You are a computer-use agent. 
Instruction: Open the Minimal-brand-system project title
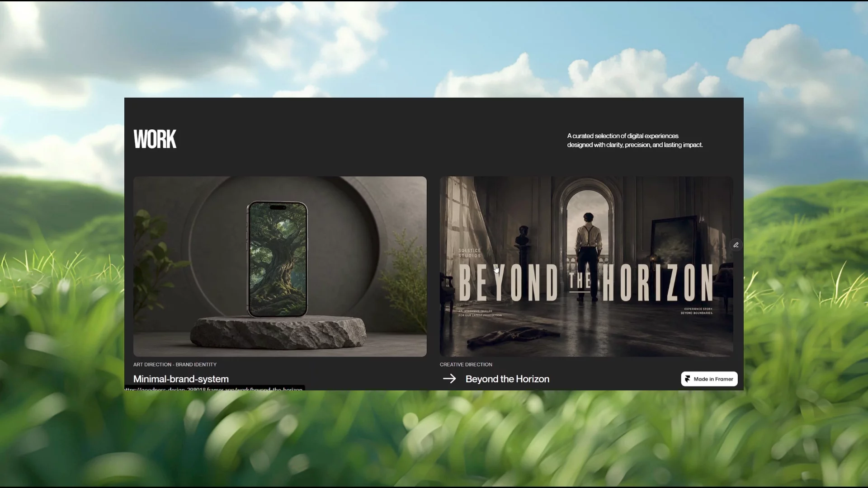click(181, 379)
